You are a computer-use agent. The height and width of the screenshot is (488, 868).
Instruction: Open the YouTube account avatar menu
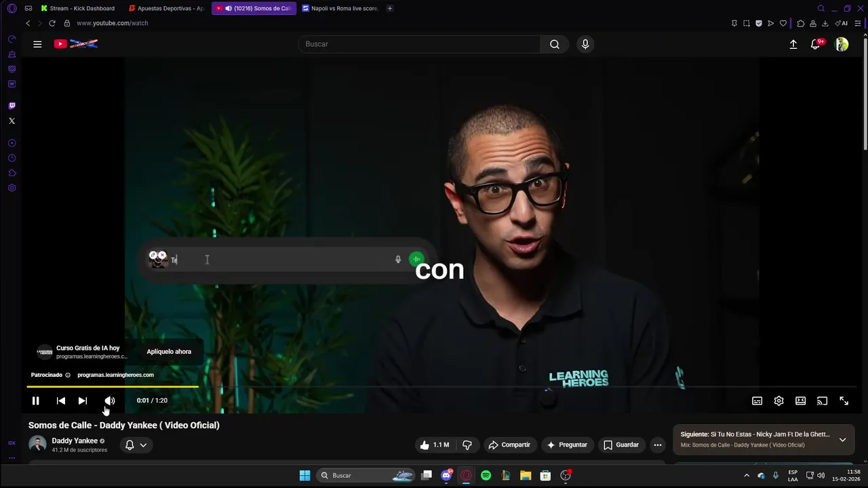[842, 44]
